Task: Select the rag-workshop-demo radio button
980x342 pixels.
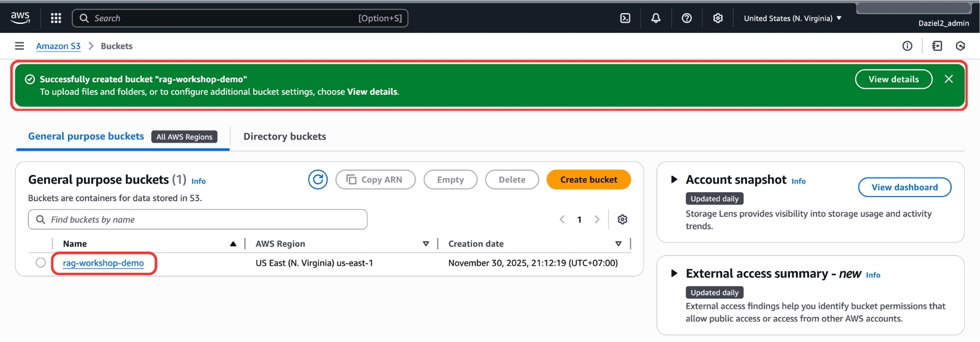Action: pos(40,262)
